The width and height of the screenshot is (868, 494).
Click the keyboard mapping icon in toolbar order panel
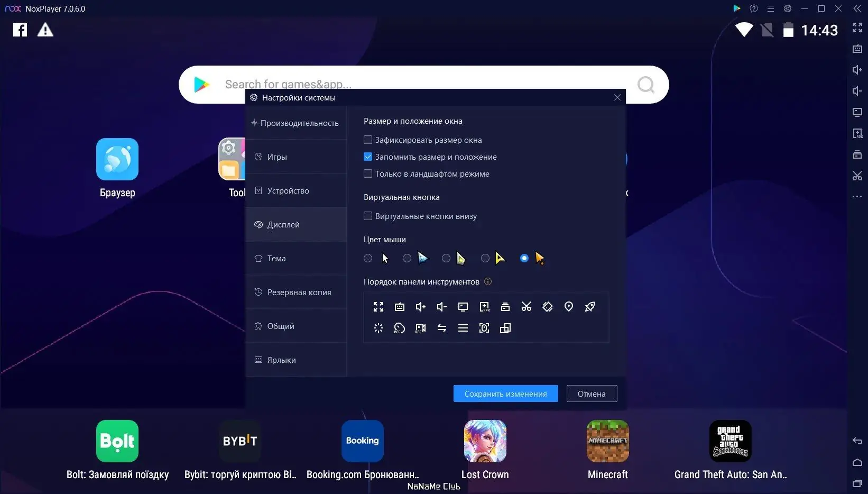click(400, 307)
